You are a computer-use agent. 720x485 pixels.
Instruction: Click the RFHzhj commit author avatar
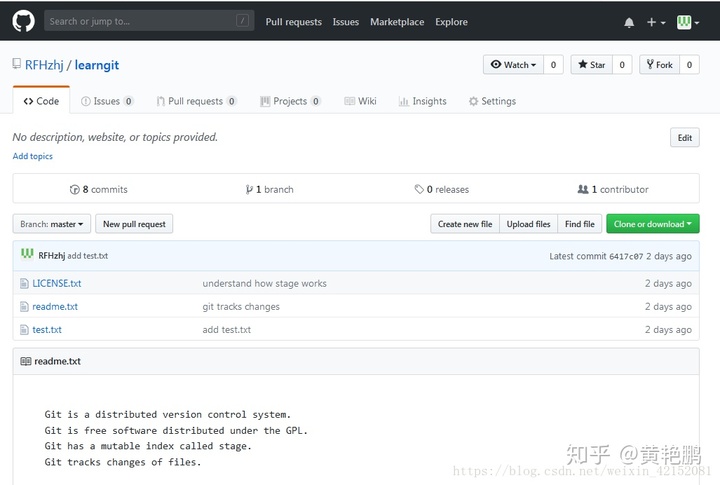pos(27,254)
